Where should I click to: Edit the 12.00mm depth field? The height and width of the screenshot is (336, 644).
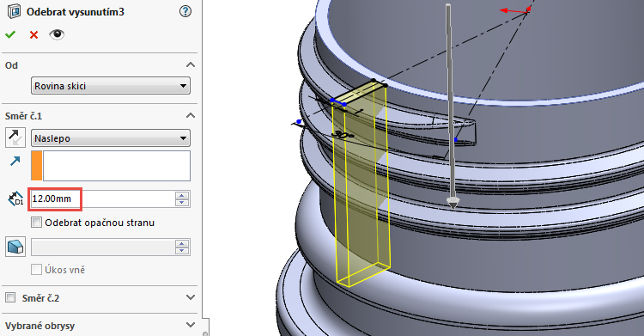[103, 199]
